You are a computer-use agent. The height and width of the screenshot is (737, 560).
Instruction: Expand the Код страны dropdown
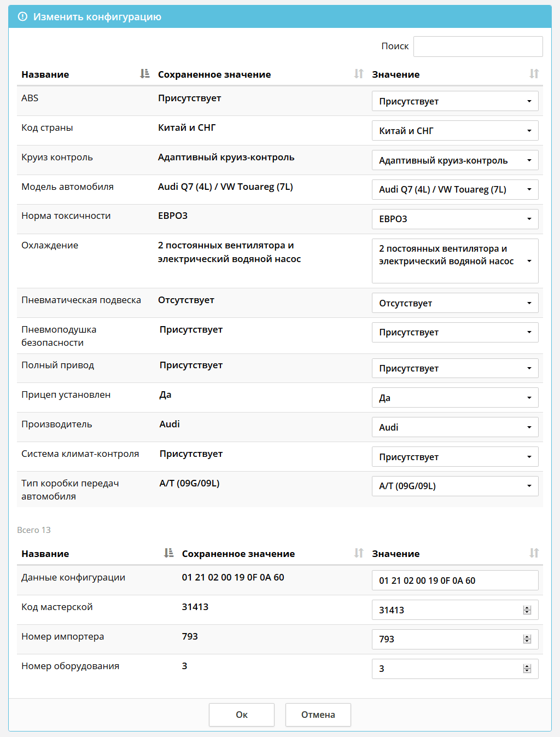(455, 131)
